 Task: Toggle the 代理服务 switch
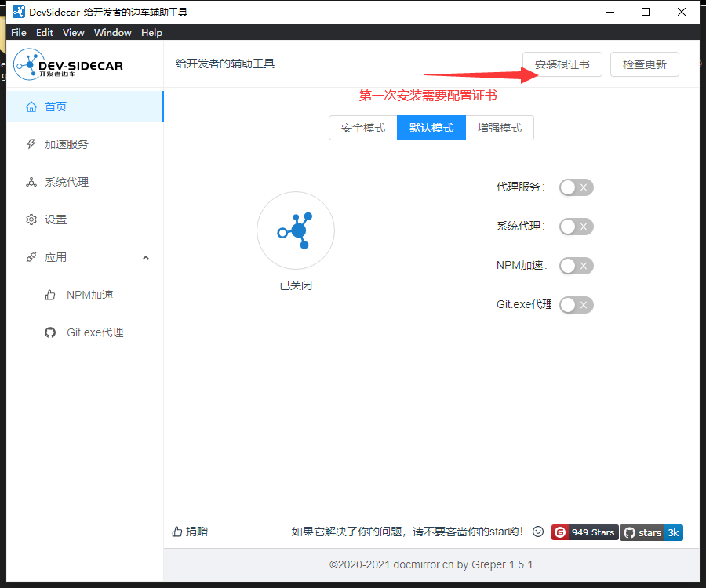(577, 187)
